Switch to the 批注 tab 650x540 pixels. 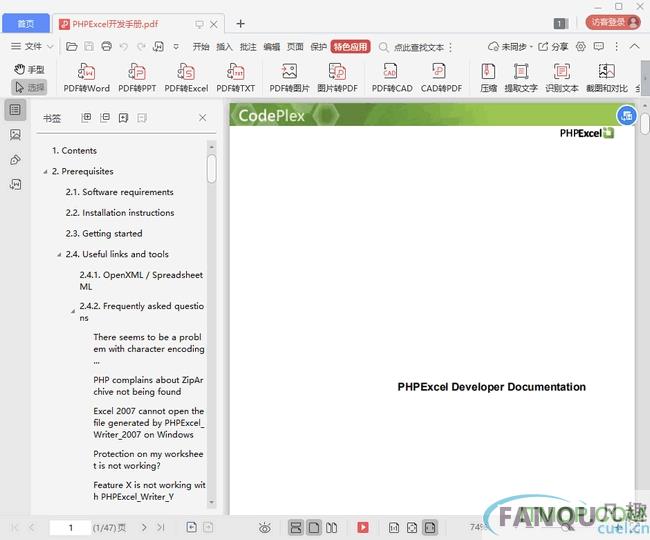(x=248, y=47)
